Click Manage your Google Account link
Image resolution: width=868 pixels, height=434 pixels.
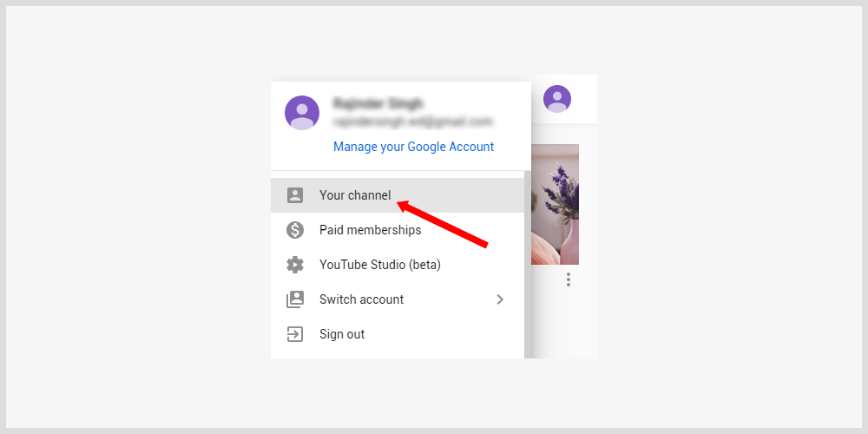[413, 147]
